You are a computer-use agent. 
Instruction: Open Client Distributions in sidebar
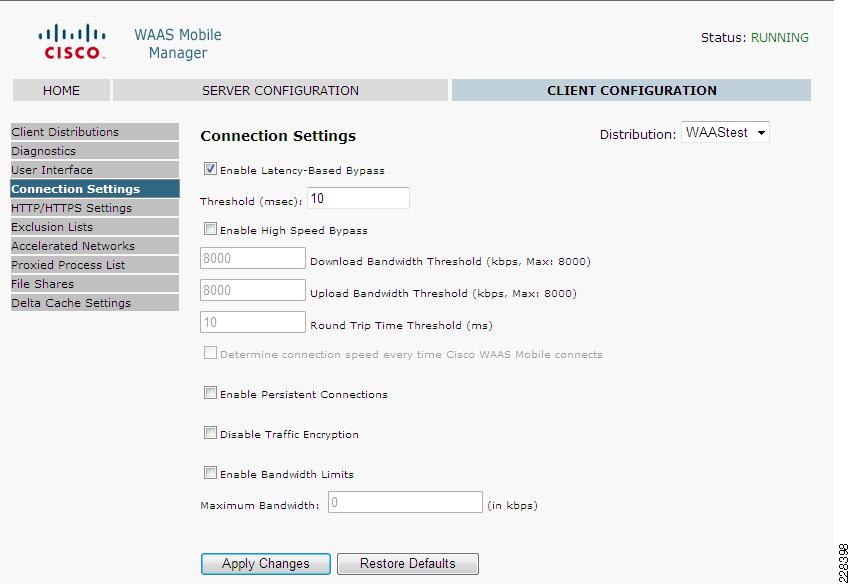click(x=95, y=132)
